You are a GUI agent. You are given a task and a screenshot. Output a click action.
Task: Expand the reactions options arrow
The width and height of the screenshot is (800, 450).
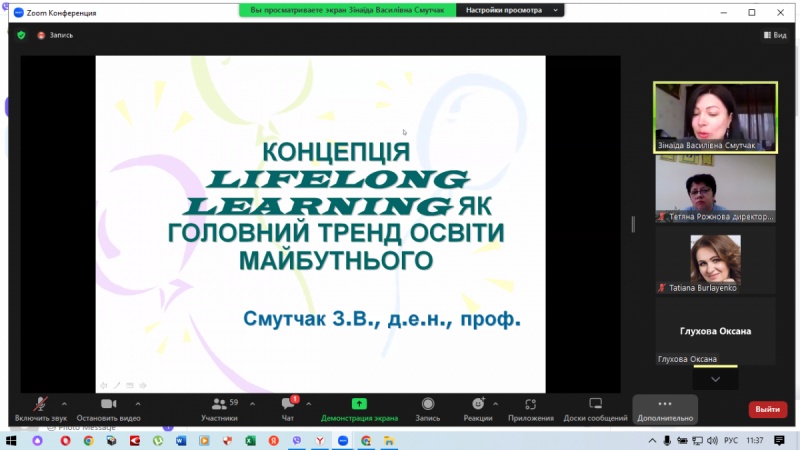tap(495, 404)
